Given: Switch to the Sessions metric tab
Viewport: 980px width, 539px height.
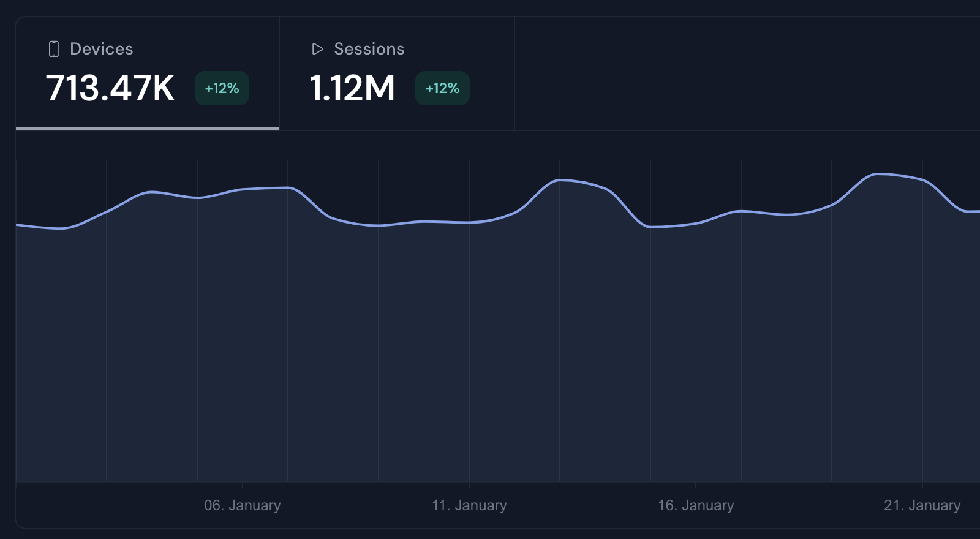Looking at the screenshot, I should pyautogui.click(x=397, y=73).
